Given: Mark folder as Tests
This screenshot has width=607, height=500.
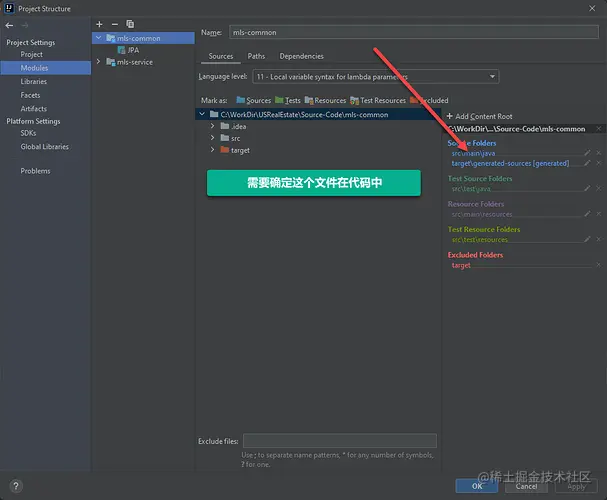Looking at the screenshot, I should [x=288, y=100].
